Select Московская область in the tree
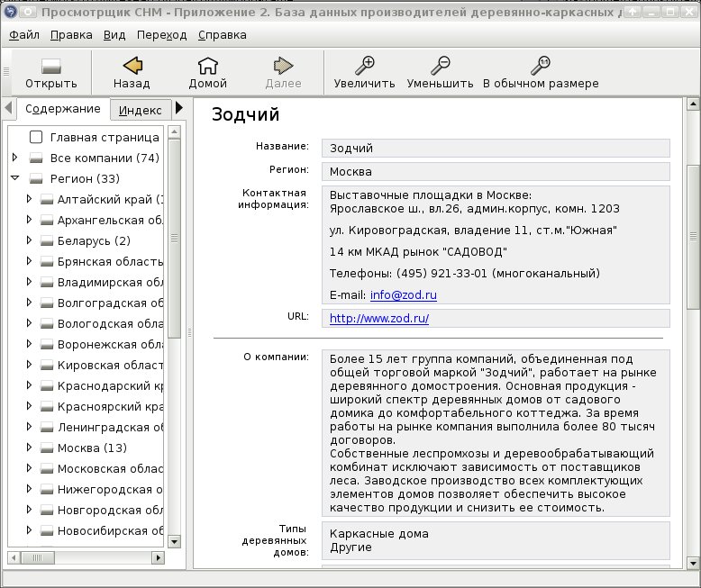Screen dimensions: 701x588 (110, 469)
